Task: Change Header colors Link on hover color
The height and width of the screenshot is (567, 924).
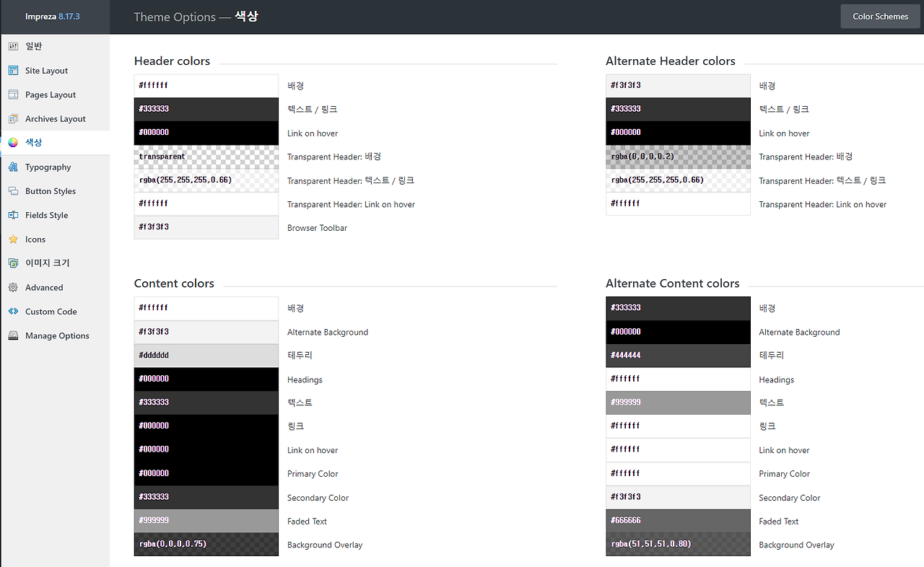Action: 206,133
